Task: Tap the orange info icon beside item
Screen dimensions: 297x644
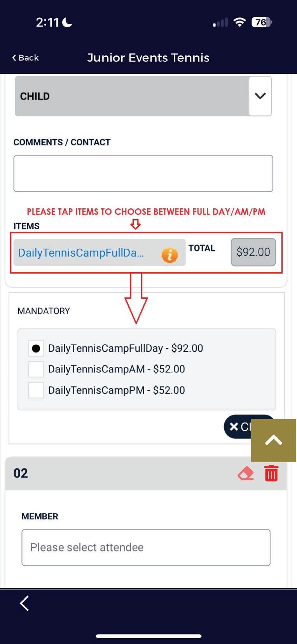Action: [x=169, y=255]
